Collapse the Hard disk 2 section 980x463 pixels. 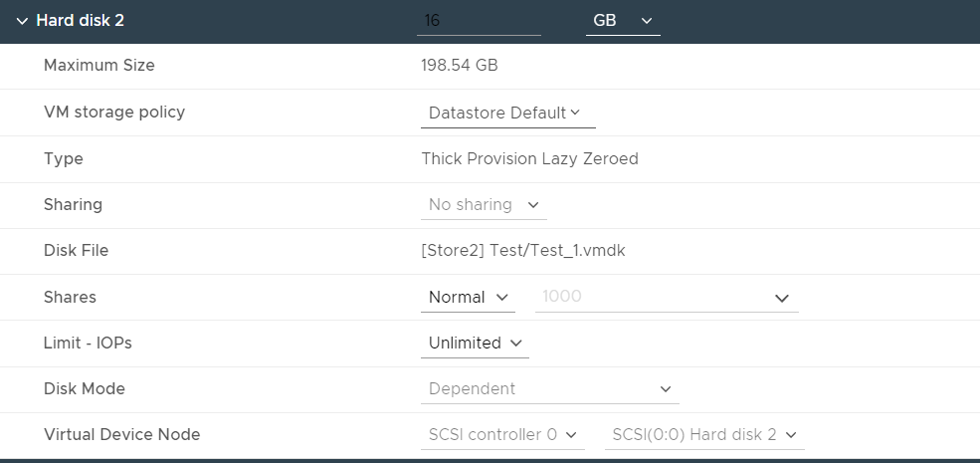tap(21, 21)
